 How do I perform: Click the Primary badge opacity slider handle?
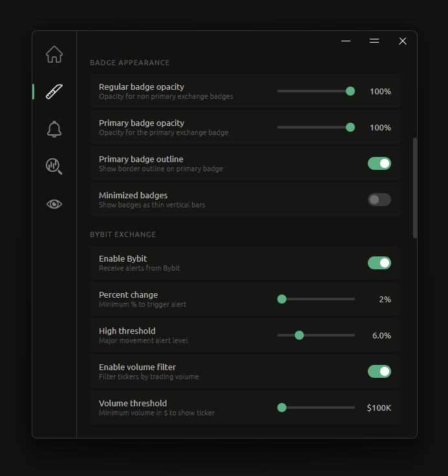click(x=350, y=127)
